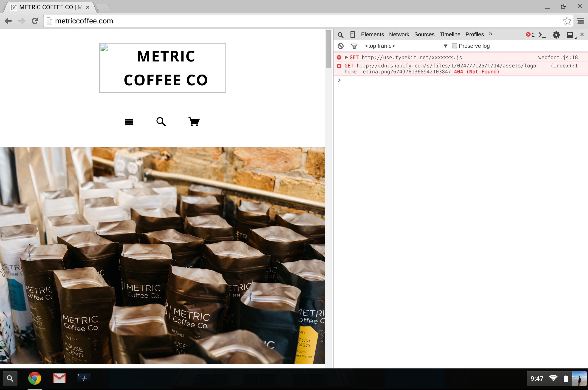Viewport: 588px width, 390px height.
Task: Click the shopify 404 error red icon
Action: (339, 66)
